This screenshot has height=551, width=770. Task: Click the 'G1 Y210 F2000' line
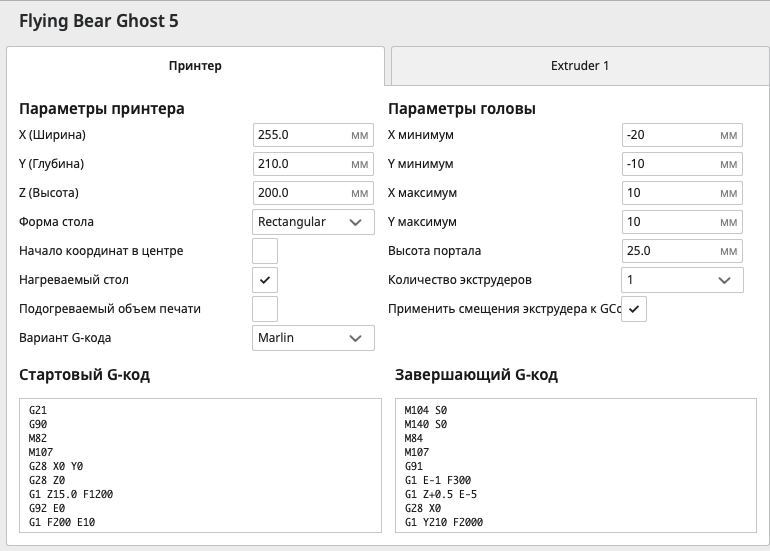(443, 523)
